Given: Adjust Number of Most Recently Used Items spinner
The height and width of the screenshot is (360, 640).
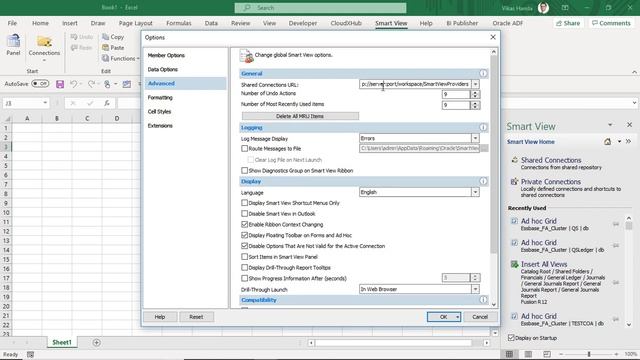Looking at the screenshot, I should coord(475,105).
